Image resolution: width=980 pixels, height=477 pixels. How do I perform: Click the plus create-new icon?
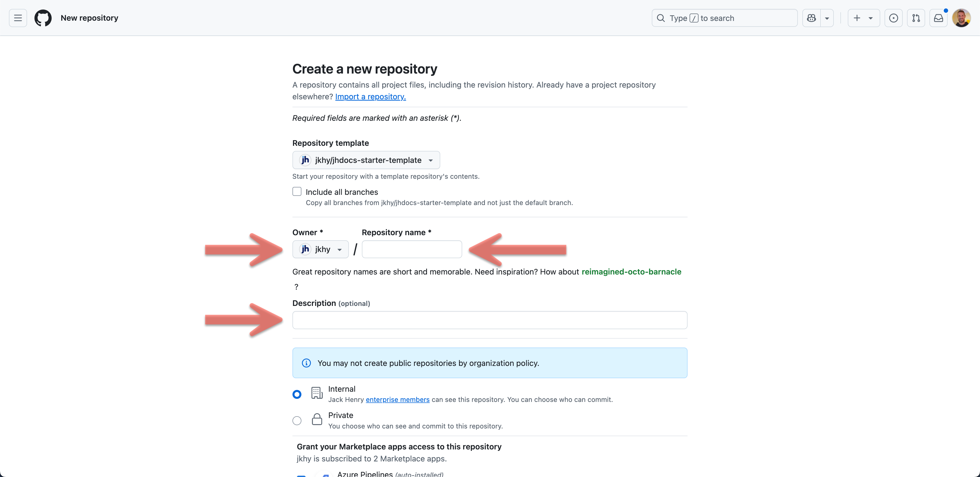coord(857,18)
